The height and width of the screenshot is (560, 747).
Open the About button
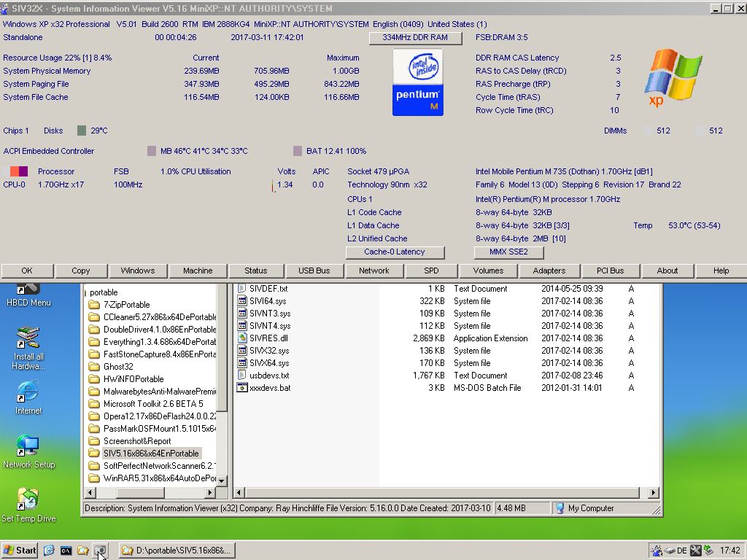pos(667,271)
